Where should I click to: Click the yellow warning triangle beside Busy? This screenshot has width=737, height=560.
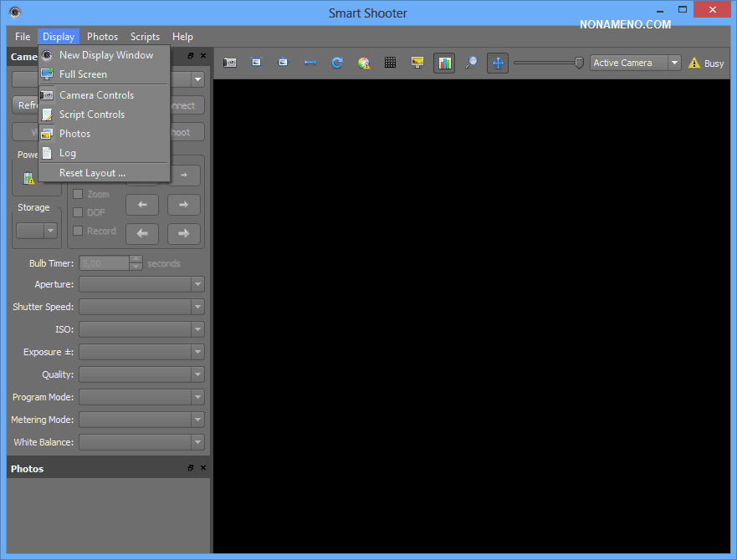[x=693, y=64]
